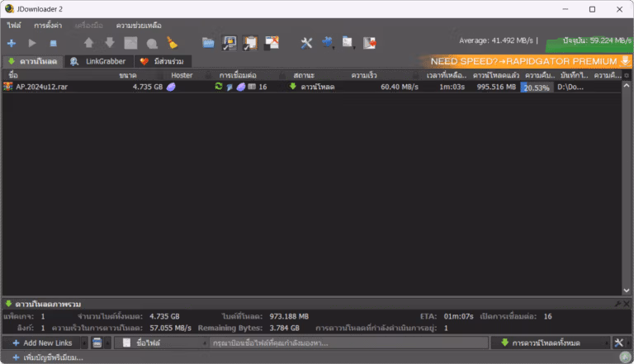Click the exit door icon with red arrow
This screenshot has width=634, height=364.
coord(370,43)
